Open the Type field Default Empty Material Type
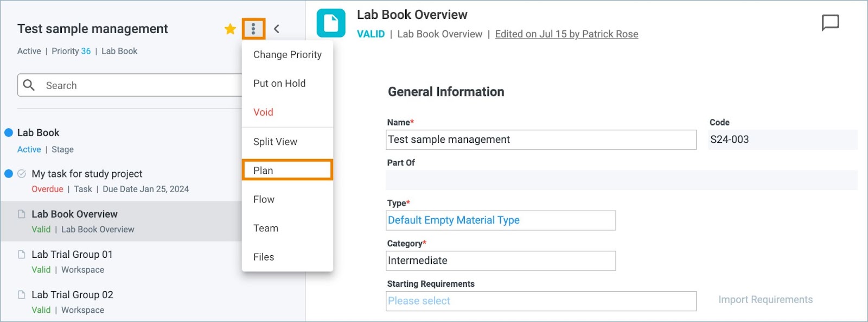868x322 pixels. coord(501,220)
